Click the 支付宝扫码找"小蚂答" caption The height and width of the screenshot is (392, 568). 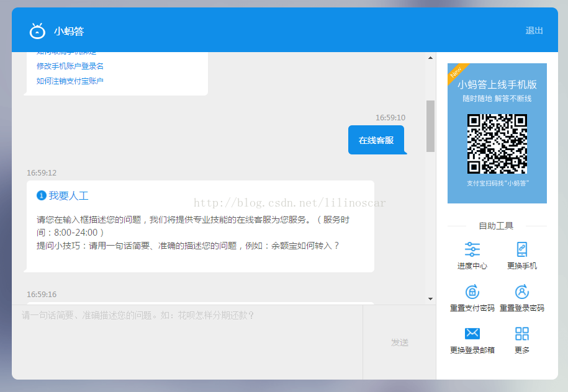[x=497, y=184]
